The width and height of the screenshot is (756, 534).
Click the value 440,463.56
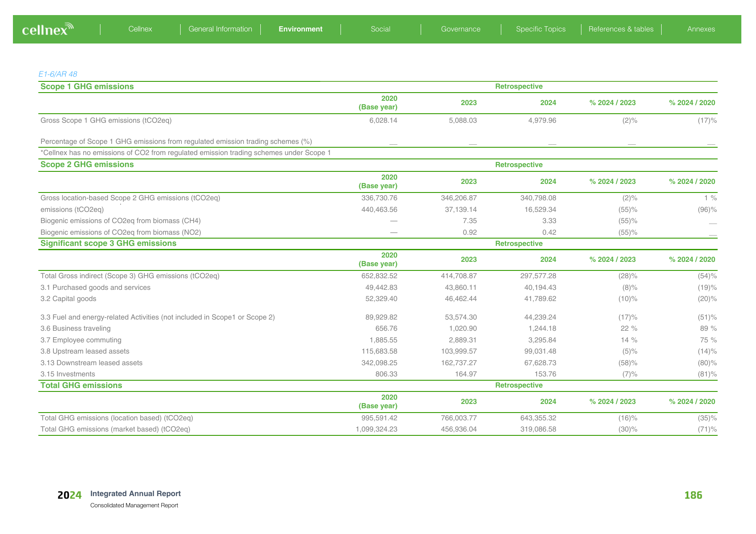click(x=379, y=210)
